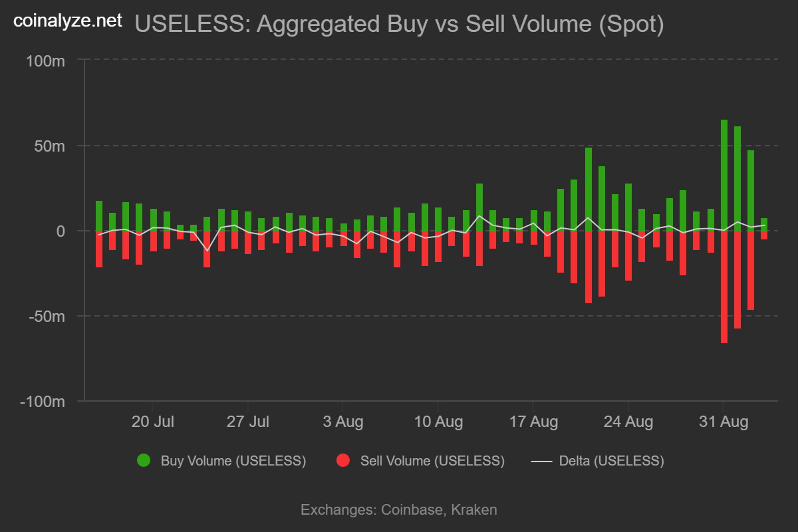Click the red Sell Volume legend circle
798x532 pixels.
[343, 460]
